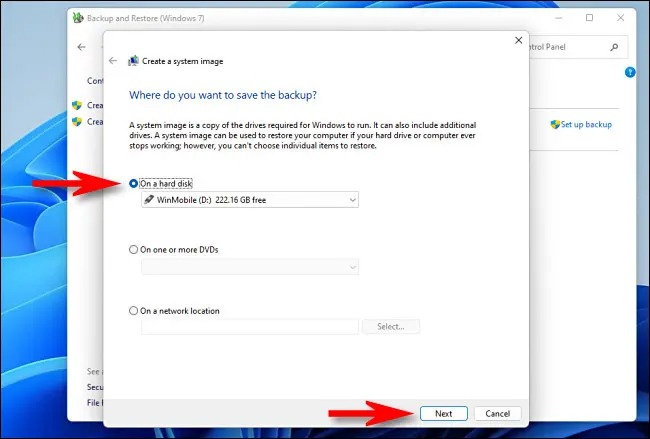Click the Set up backup link
Viewport: 650px width, 439px height.
point(586,124)
